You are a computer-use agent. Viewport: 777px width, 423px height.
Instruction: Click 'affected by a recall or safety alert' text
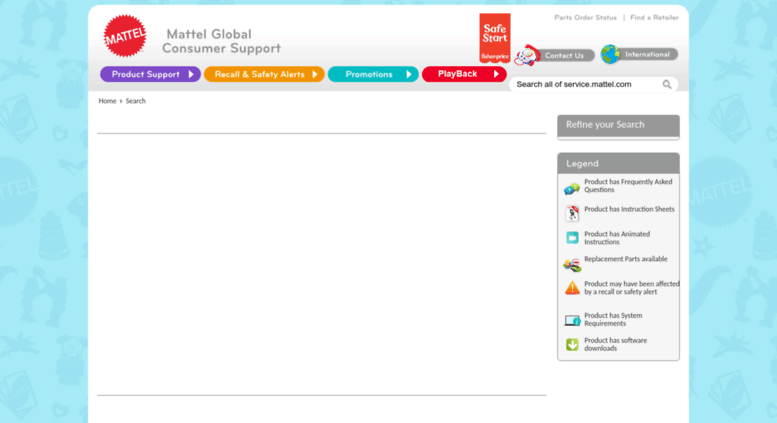tap(632, 288)
